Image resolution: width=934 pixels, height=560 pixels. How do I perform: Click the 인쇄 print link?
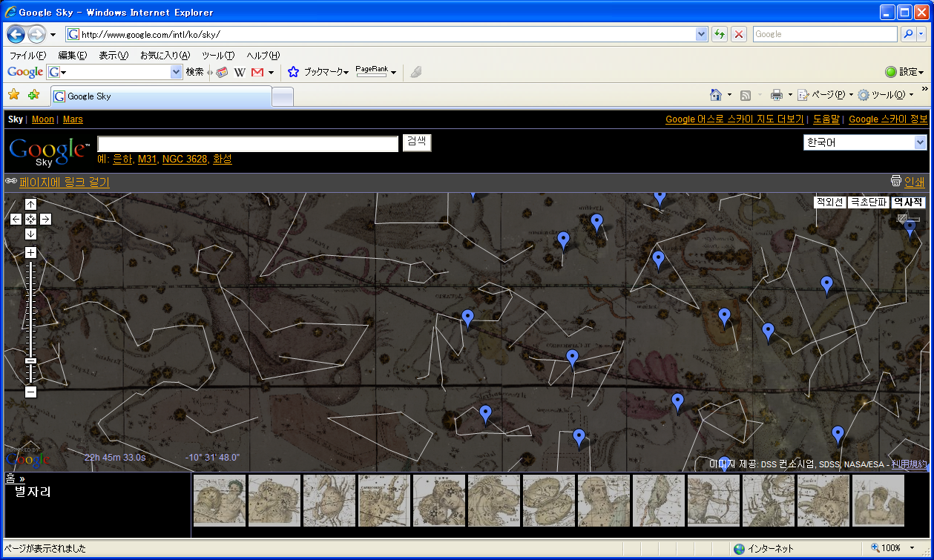coord(915,181)
